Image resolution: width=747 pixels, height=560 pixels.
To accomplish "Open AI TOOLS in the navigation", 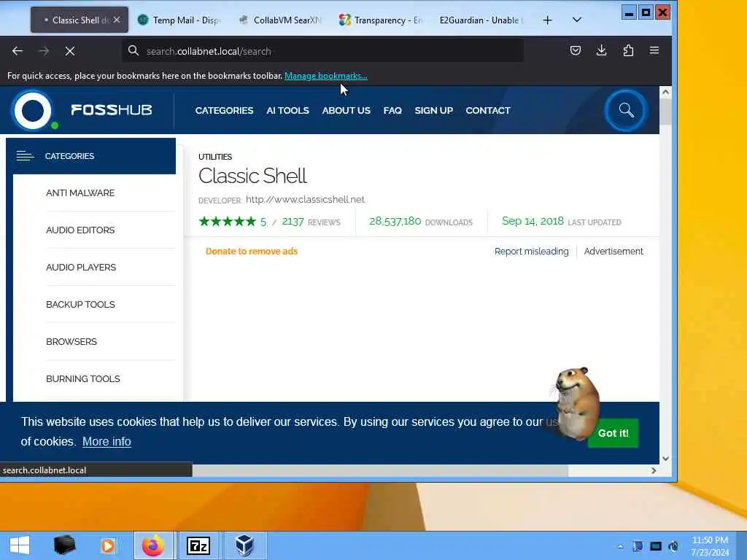I will (x=287, y=111).
